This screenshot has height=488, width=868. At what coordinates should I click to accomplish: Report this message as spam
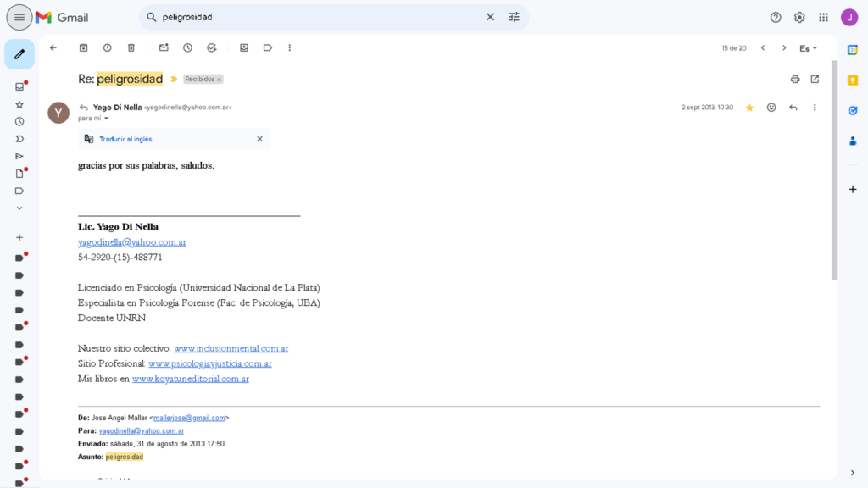107,48
